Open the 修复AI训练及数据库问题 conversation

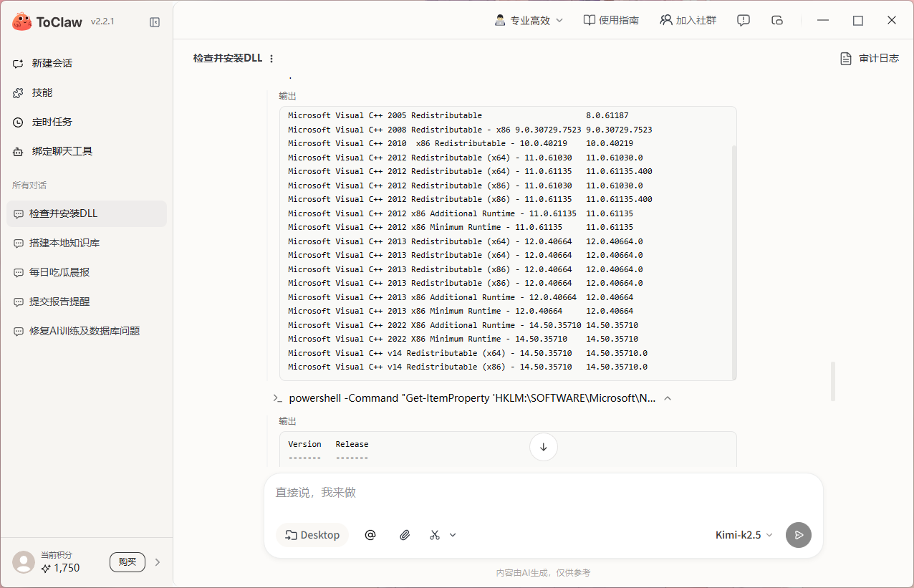coord(87,331)
